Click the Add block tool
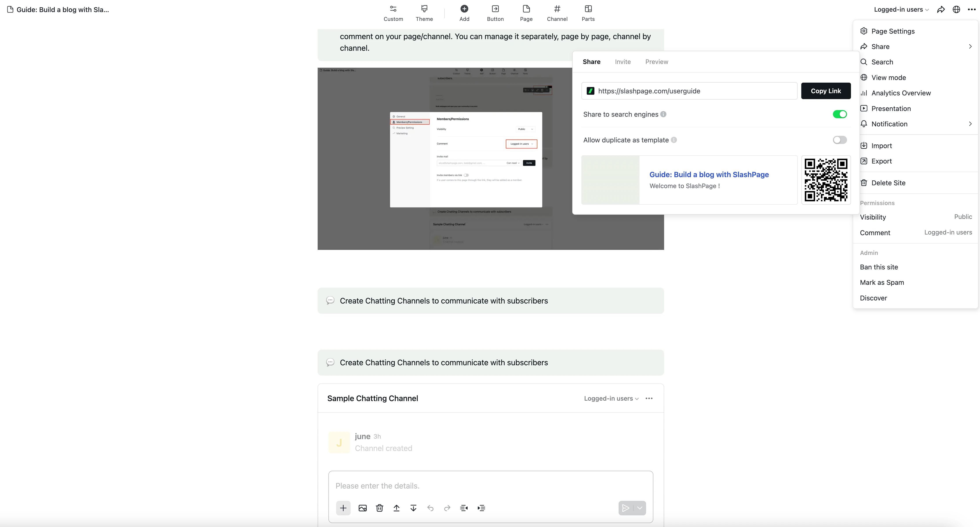This screenshot has height=527, width=980. click(x=464, y=13)
